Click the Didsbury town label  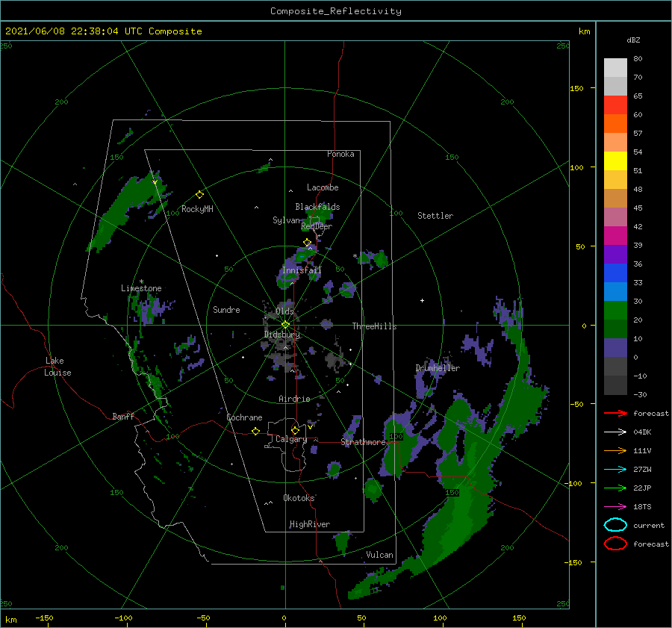click(281, 335)
